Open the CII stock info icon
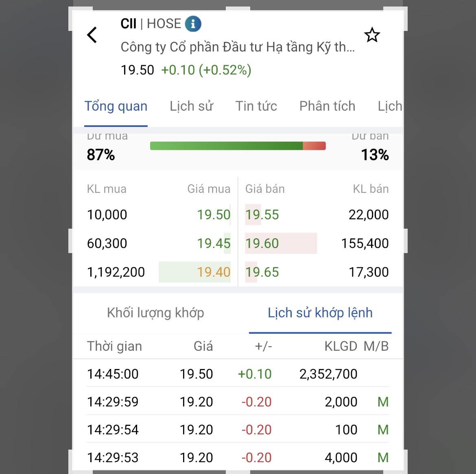This screenshot has height=474, width=476. tap(193, 24)
